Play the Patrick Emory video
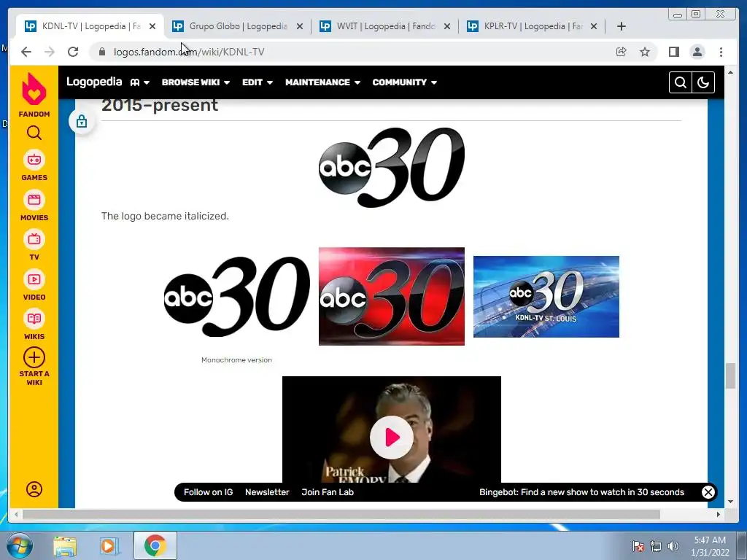Viewport: 747px width, 560px height. (392, 437)
